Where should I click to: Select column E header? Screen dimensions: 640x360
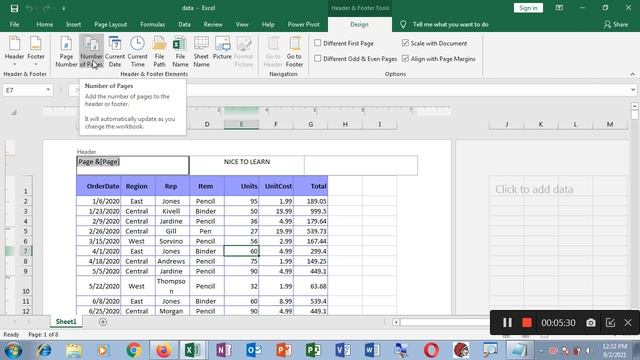pyautogui.click(x=241, y=124)
